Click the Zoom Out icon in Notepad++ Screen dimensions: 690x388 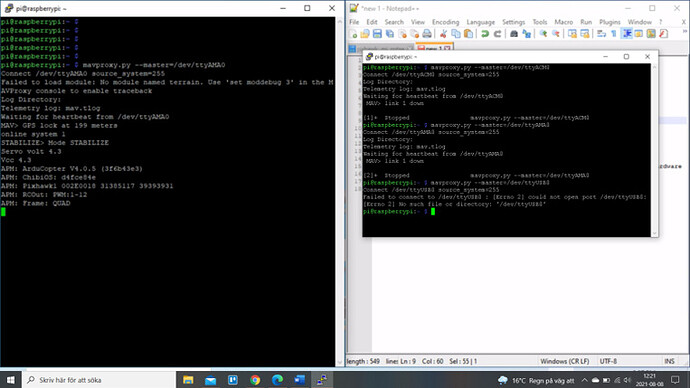pyautogui.click(x=555, y=34)
